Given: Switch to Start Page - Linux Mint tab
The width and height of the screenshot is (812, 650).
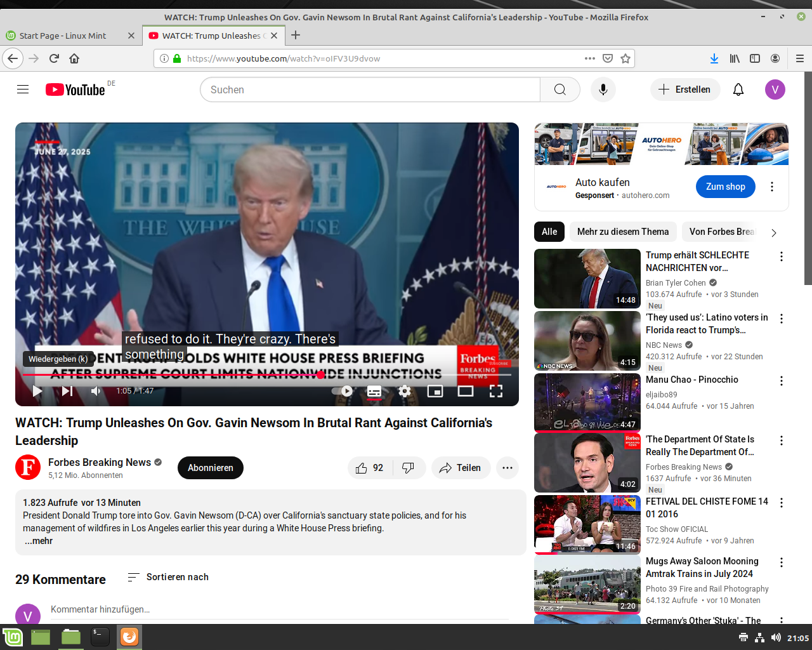Looking at the screenshot, I should click(x=70, y=36).
